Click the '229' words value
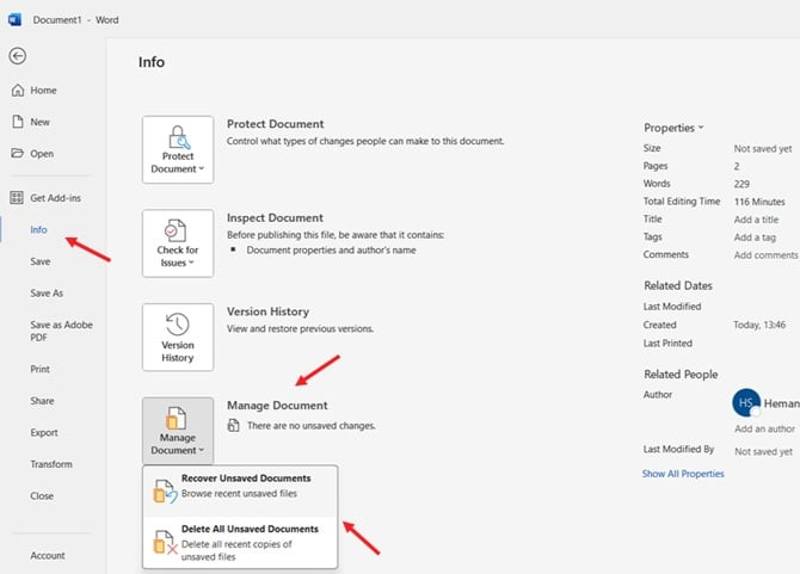The image size is (800, 574). (x=741, y=184)
